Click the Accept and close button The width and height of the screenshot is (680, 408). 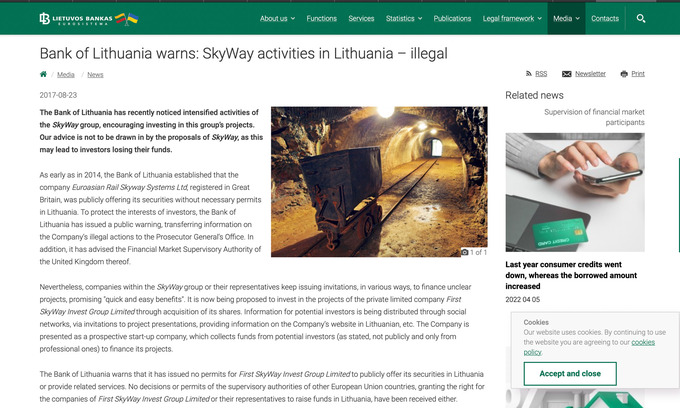pos(570,374)
